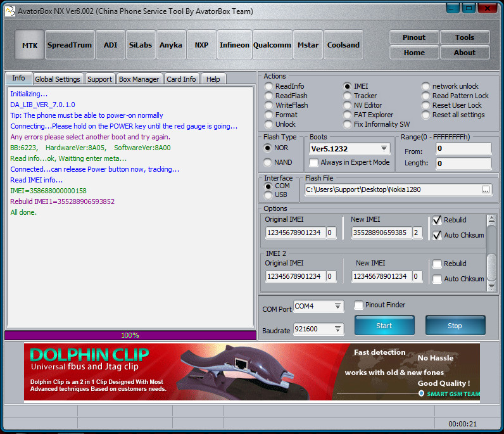Select the Infineon platform

234,45
